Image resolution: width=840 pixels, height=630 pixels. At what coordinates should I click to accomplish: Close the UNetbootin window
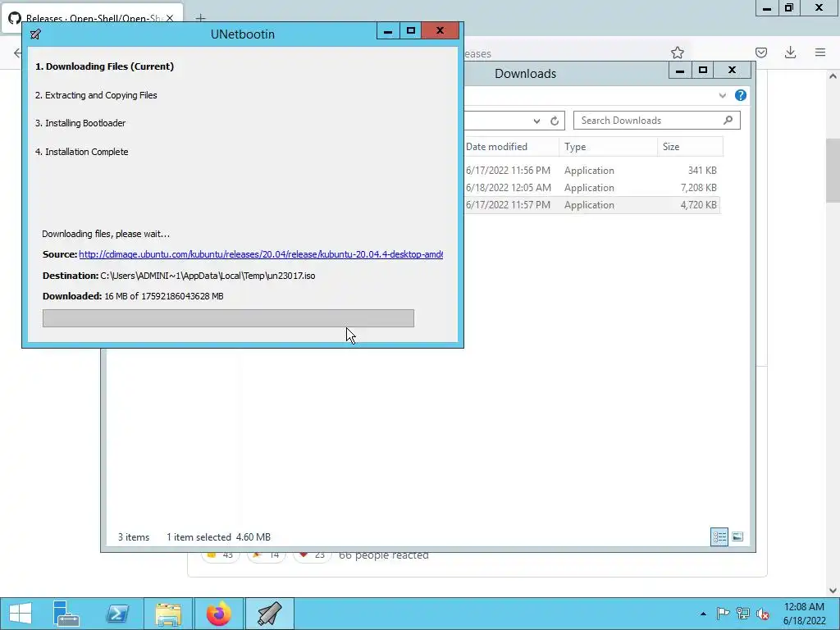coord(440,31)
